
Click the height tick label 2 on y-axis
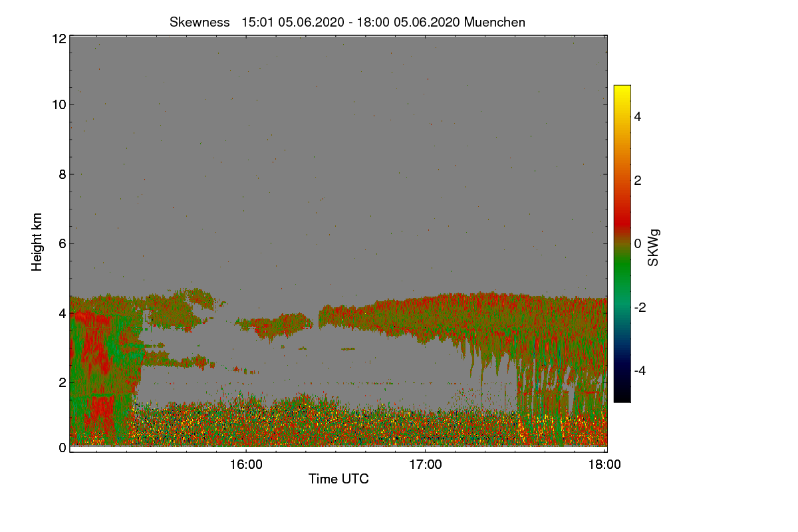pos(63,382)
